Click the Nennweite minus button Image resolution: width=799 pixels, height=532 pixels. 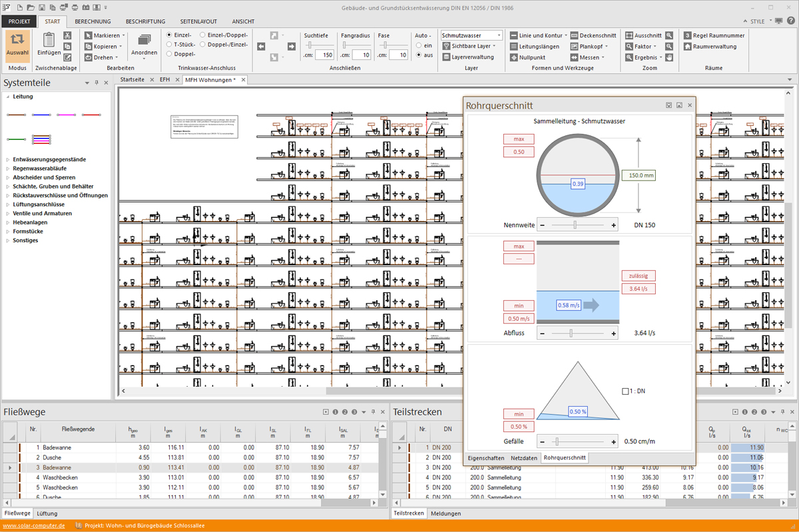point(543,225)
